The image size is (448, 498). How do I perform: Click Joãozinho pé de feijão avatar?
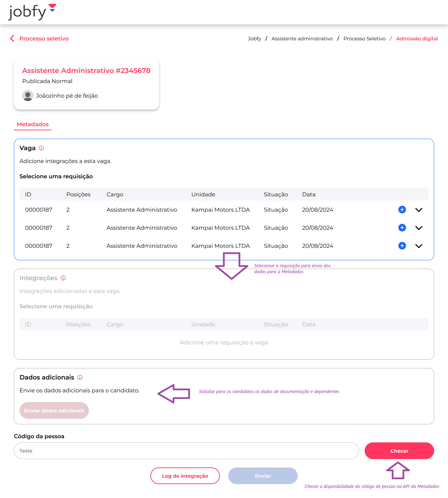pyautogui.click(x=28, y=96)
